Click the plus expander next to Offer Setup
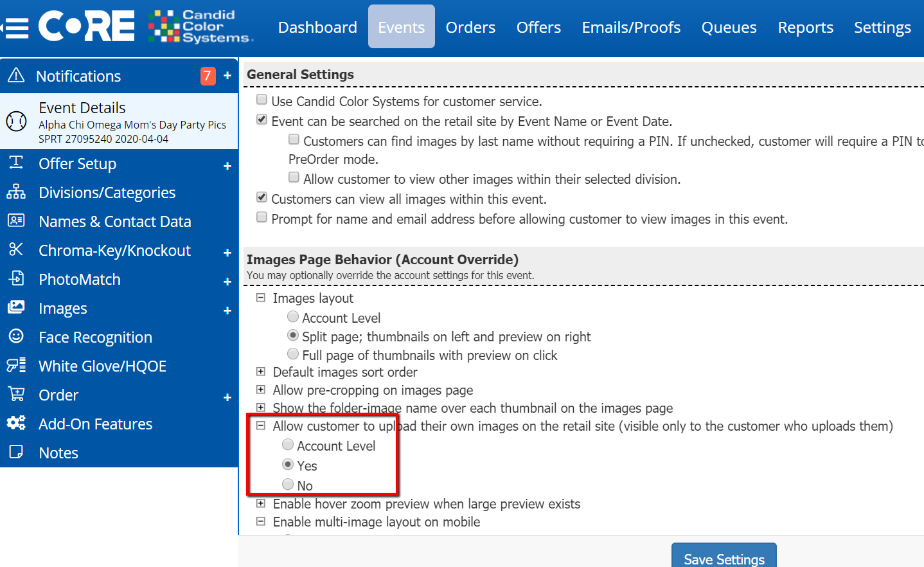Screen dimensions: 924x567 [227, 165]
